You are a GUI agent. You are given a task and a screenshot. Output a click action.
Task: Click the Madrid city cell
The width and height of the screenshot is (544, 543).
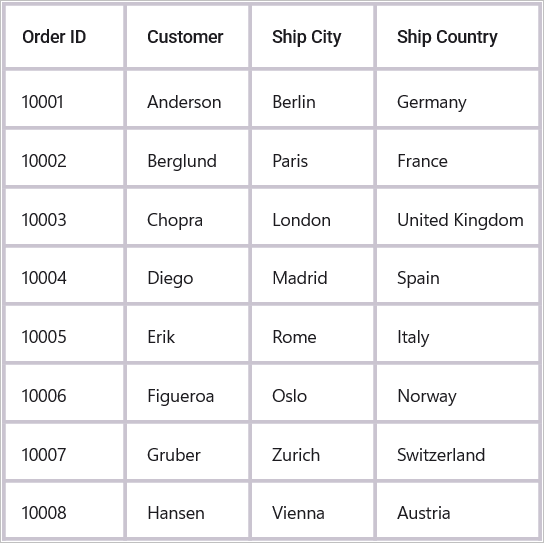point(313,275)
